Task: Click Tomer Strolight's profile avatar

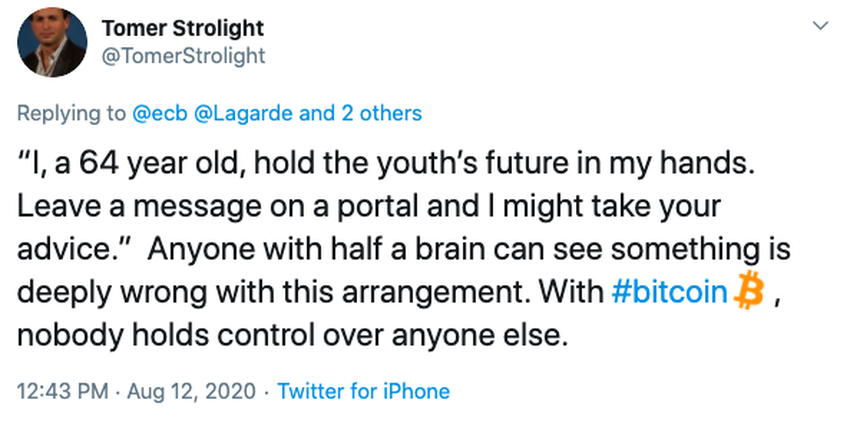Action: coord(52,42)
